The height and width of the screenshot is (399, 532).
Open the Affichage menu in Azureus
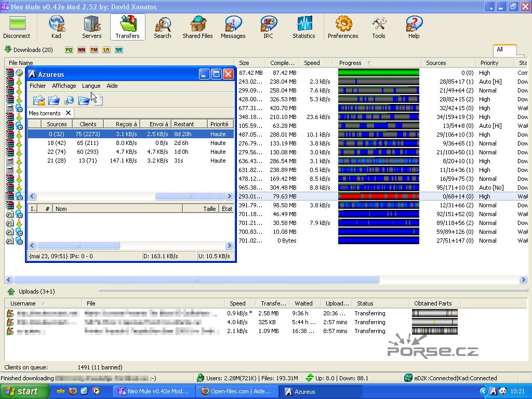coord(64,86)
